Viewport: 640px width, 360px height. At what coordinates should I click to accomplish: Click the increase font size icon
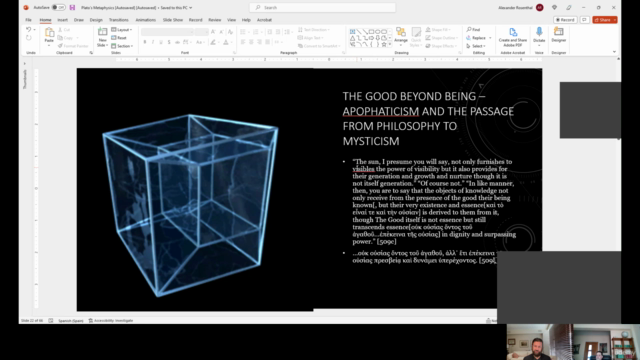(x=213, y=32)
